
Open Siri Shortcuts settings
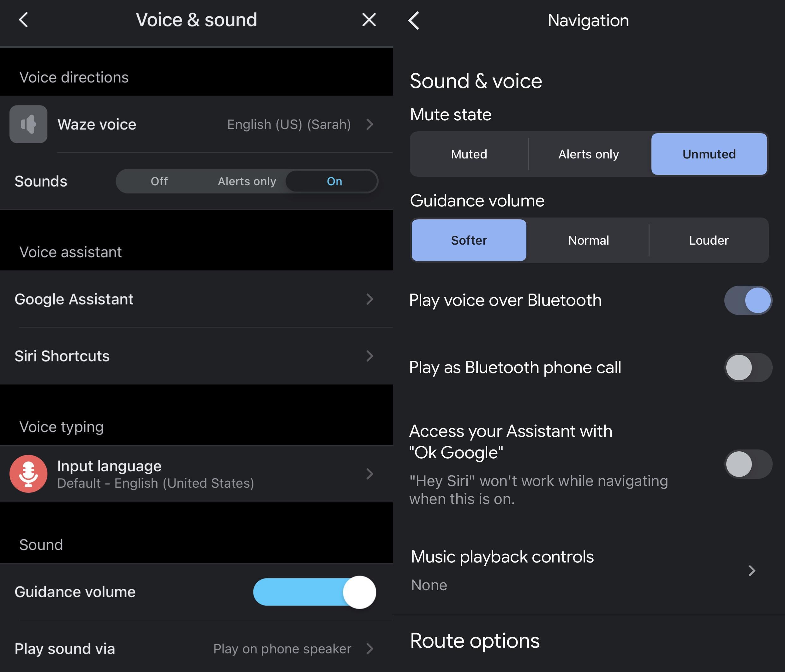tap(196, 356)
